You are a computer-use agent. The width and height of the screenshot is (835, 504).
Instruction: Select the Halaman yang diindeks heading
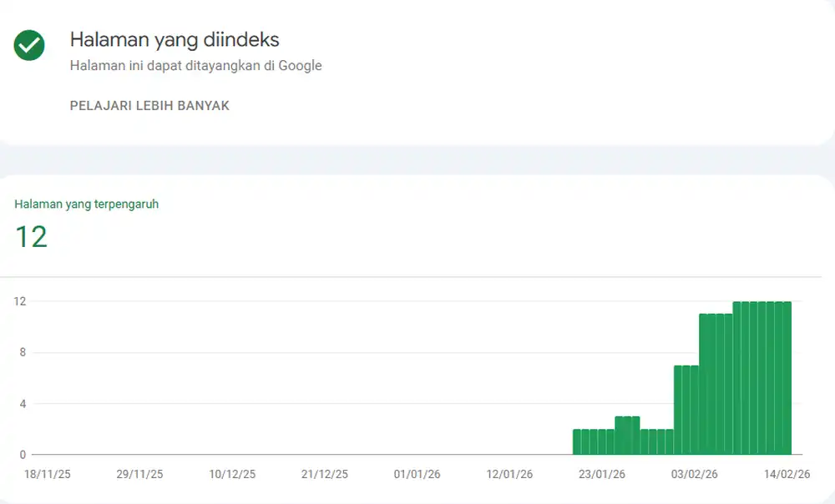[175, 40]
